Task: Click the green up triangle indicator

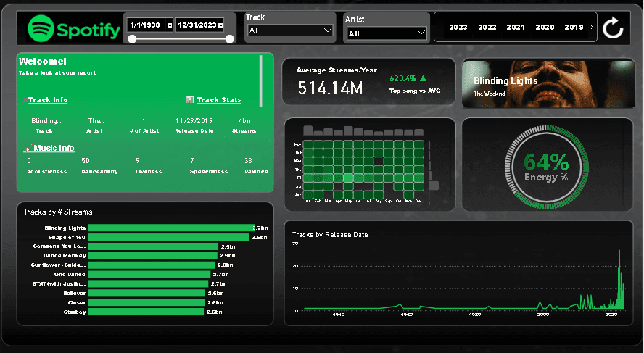Action: point(424,78)
